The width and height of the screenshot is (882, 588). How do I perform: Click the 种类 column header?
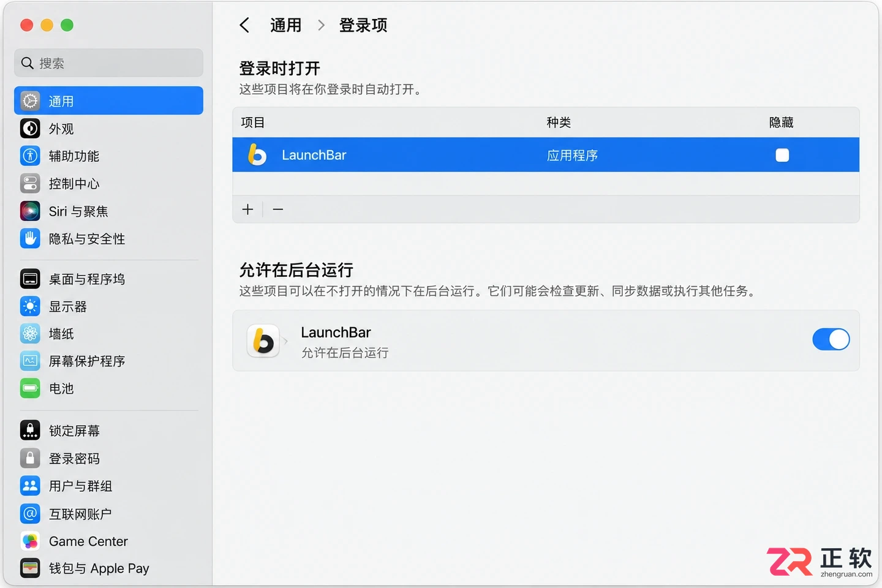coord(559,123)
